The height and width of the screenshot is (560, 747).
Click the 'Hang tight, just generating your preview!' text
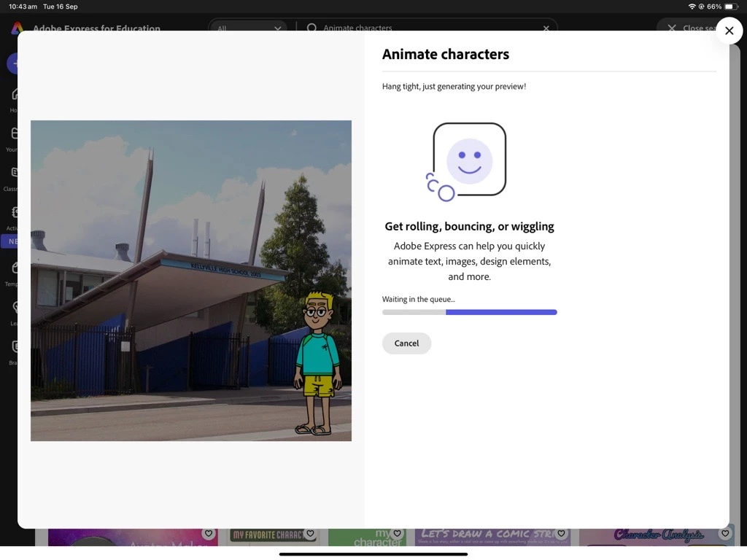454,87
